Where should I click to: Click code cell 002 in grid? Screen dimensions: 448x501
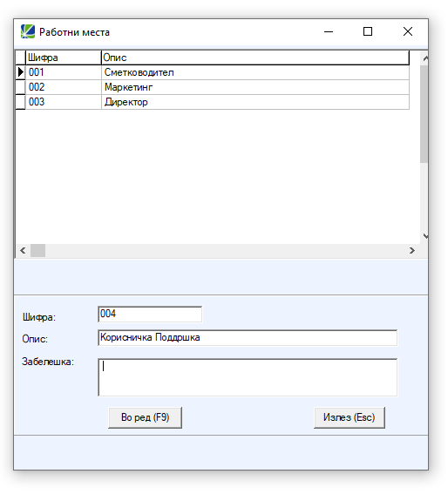[64, 87]
